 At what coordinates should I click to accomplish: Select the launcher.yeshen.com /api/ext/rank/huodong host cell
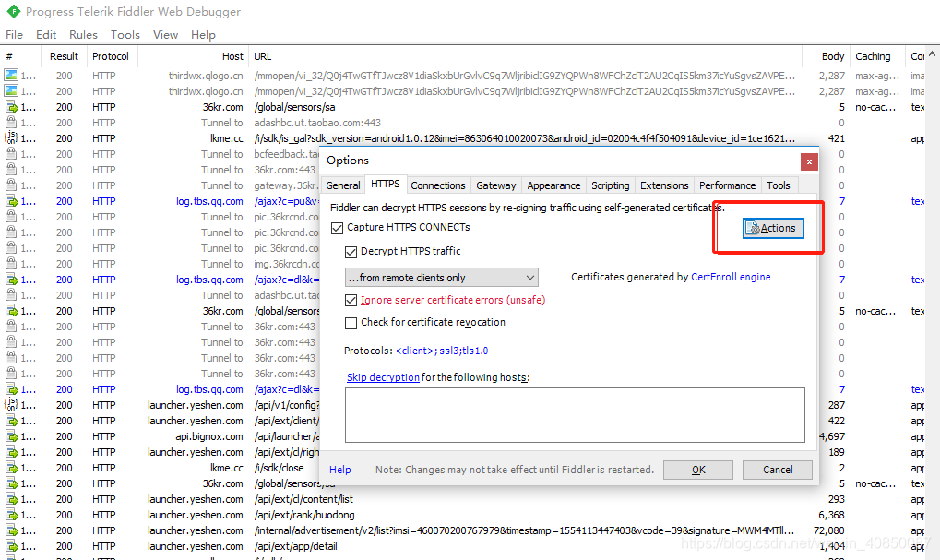196,515
